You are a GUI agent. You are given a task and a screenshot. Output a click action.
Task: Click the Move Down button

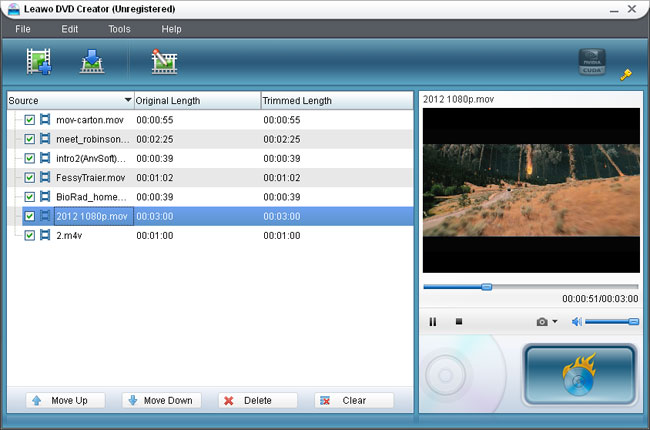(x=162, y=400)
